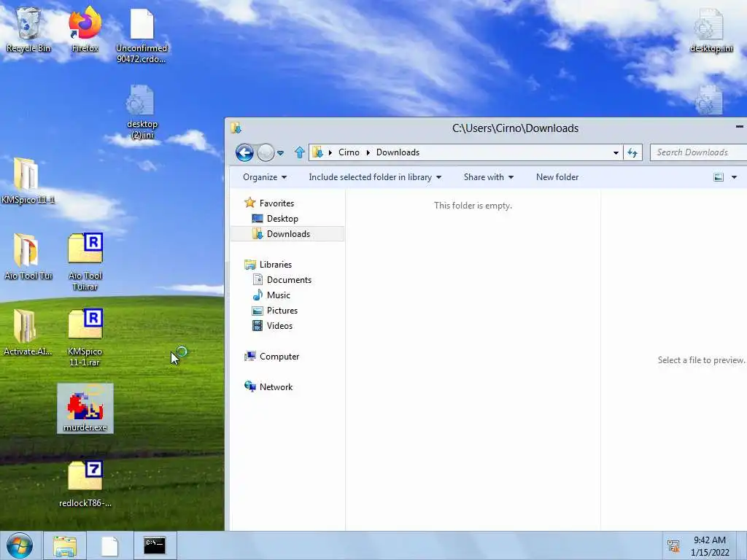Click the Forward arrow in Explorer
747x560 pixels.
coord(266,153)
